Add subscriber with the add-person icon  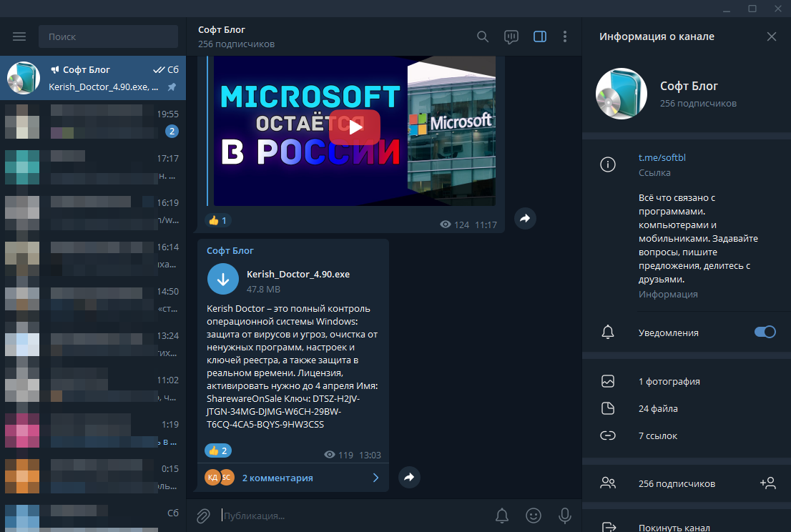point(768,483)
